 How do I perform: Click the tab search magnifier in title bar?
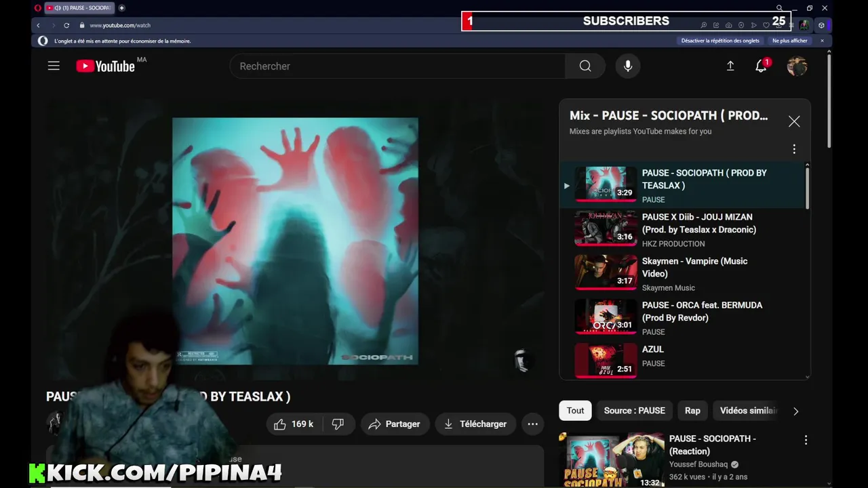point(780,8)
